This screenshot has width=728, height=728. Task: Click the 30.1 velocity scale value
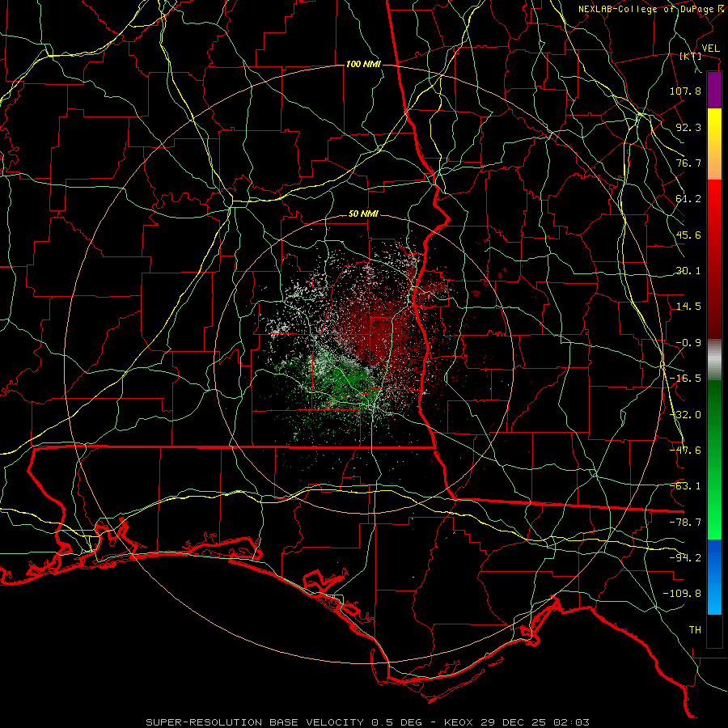coord(688,271)
